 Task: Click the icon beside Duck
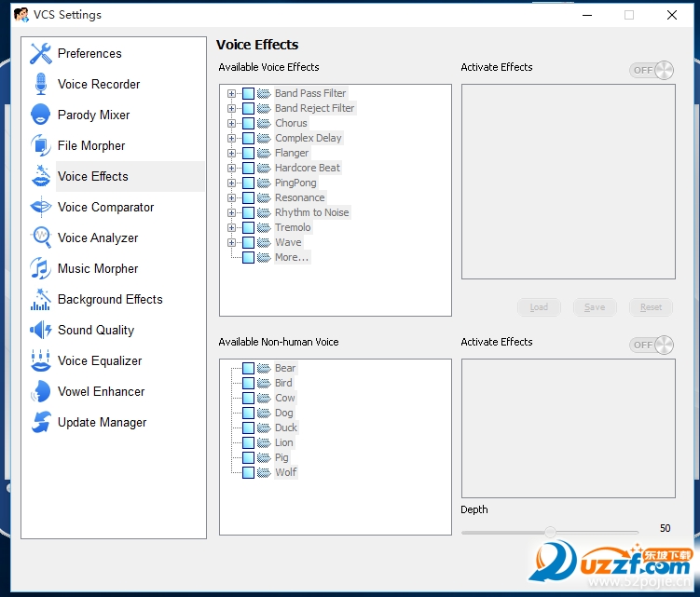264,427
